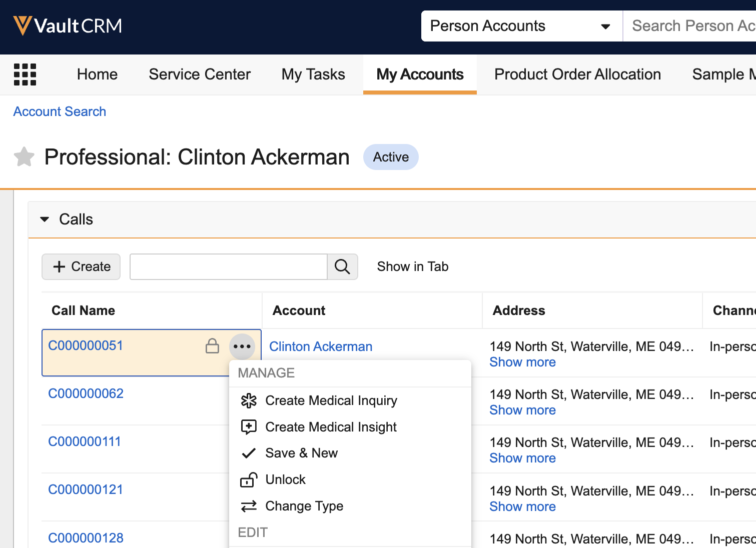Click the Active status badge
Viewport: 756px width, 548px height.
tap(391, 156)
